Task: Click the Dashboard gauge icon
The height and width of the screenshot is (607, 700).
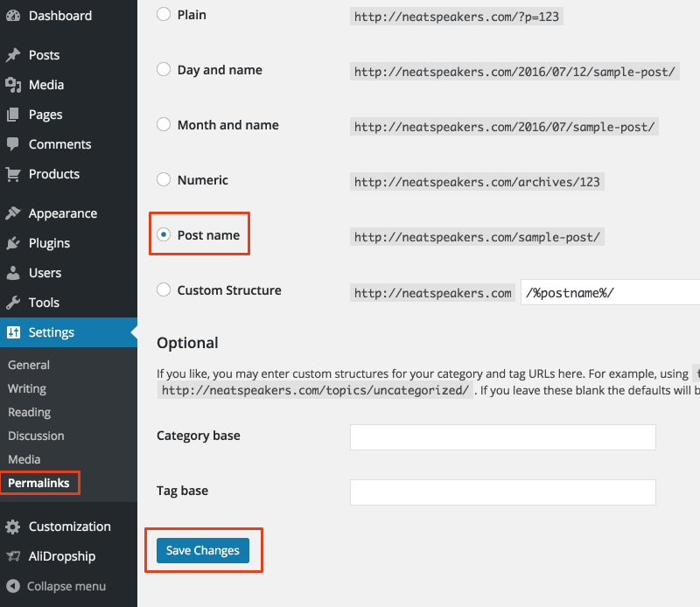Action: (13, 16)
